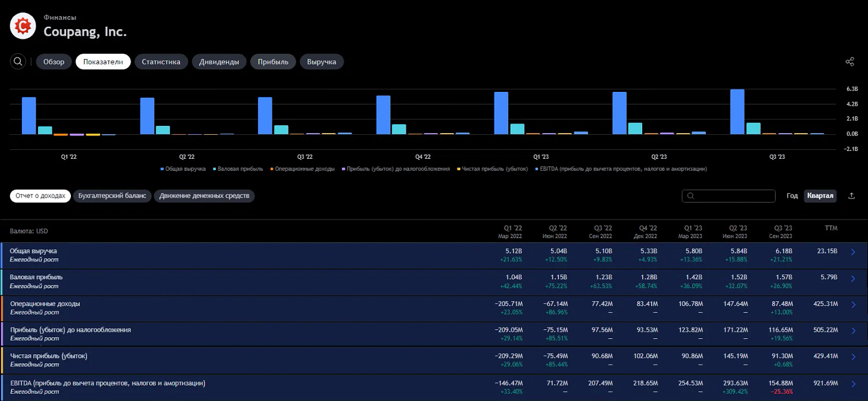The image size is (868, 401).
Task: Click the Операционные доходы row label
Action: tap(45, 304)
